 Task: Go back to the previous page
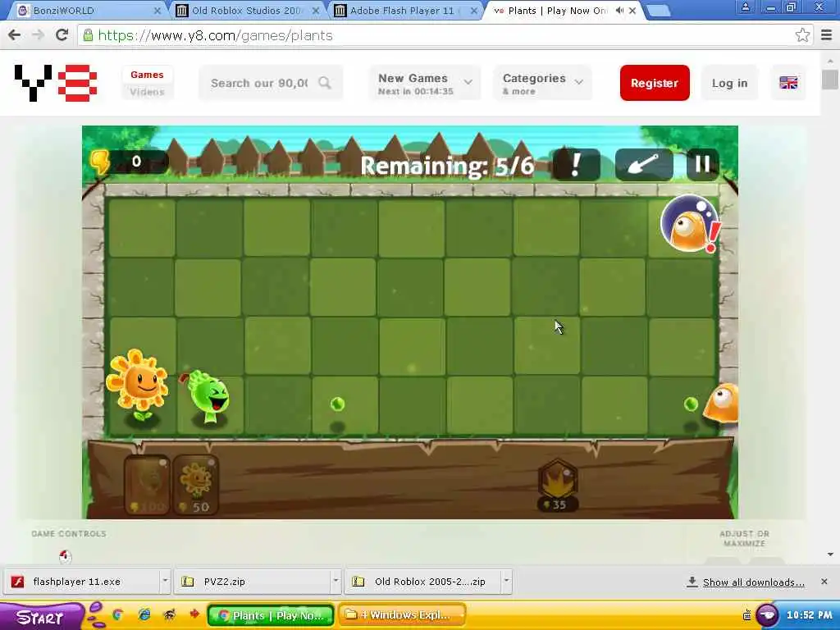15,35
